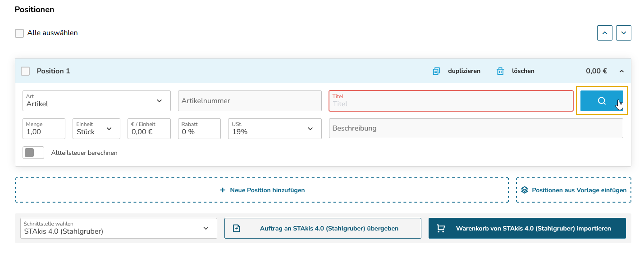Click Neue Position hinzufügen
The image size is (644, 253).
[x=262, y=190]
